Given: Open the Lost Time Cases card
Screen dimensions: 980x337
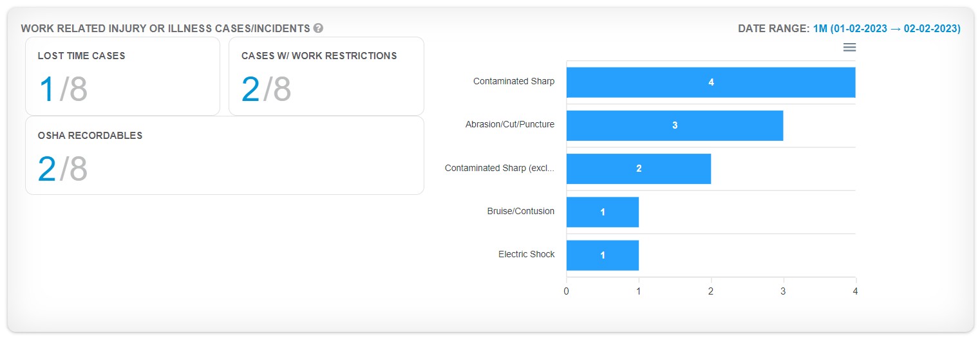Looking at the screenshot, I should (x=122, y=76).
